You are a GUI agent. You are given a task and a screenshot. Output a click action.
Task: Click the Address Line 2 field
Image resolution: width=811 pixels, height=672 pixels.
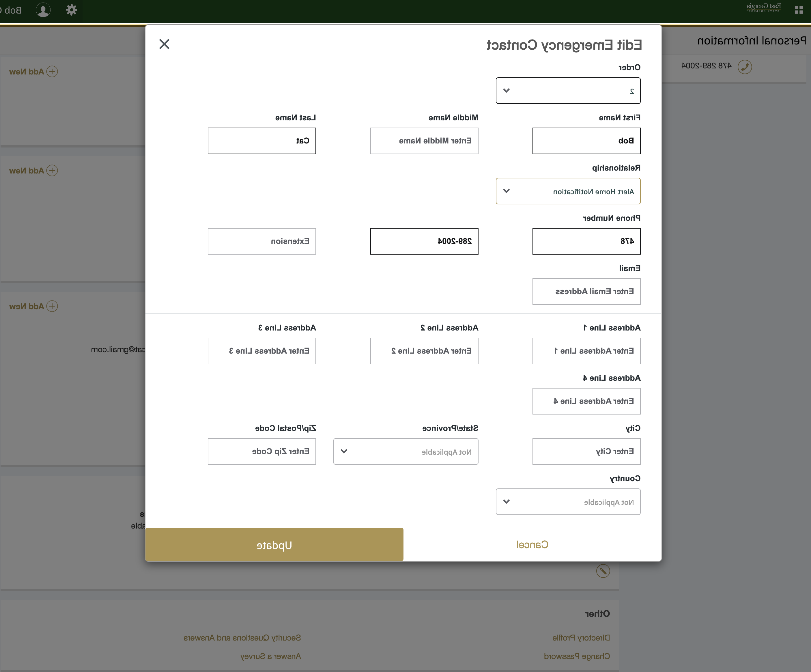(424, 351)
